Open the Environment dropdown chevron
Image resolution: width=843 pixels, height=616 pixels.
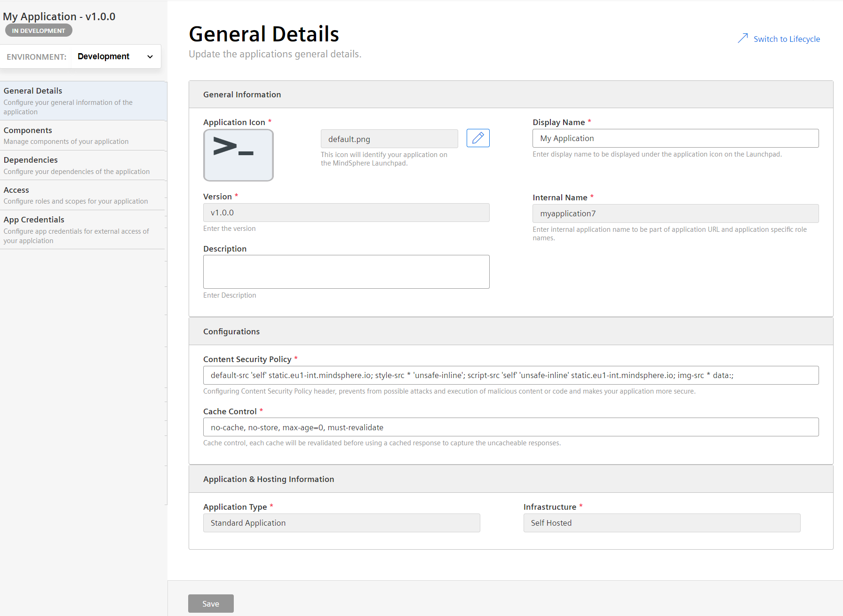tap(150, 57)
